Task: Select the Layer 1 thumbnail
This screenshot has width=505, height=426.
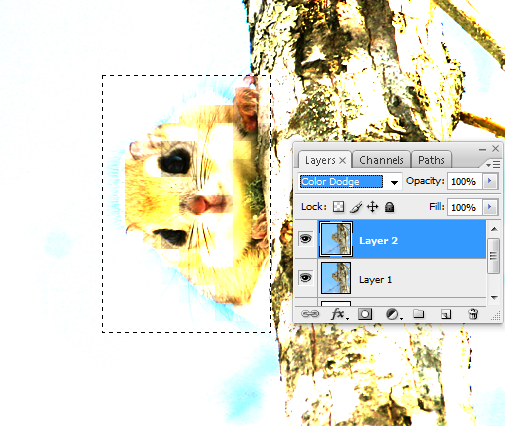Action: [x=336, y=278]
